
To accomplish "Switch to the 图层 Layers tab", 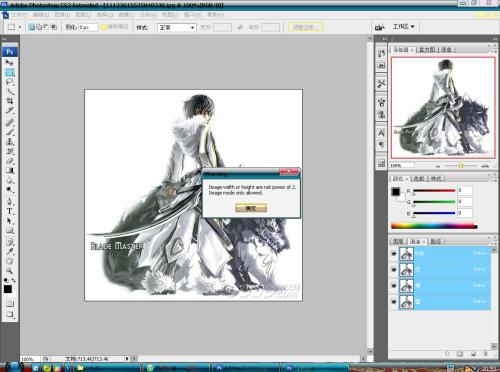I will coord(398,241).
